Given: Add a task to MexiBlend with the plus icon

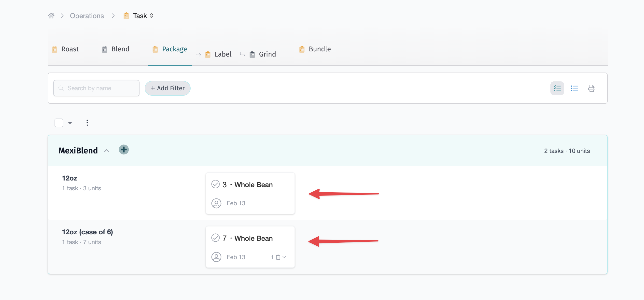Looking at the screenshot, I should point(124,150).
